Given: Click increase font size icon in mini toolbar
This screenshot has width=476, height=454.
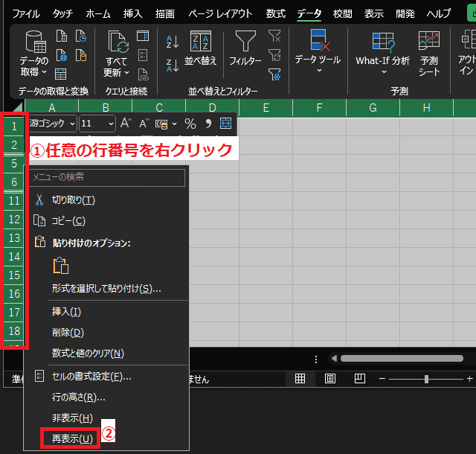Looking at the screenshot, I should (x=126, y=124).
